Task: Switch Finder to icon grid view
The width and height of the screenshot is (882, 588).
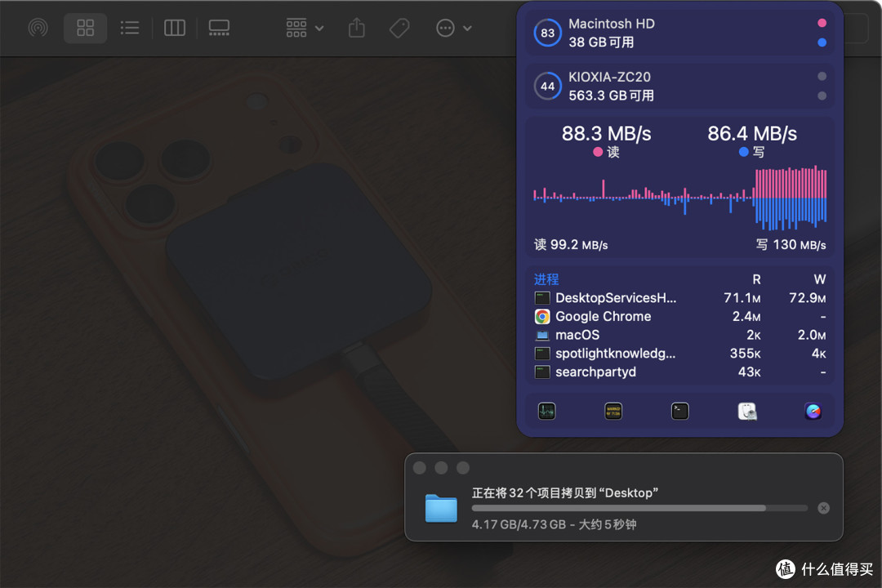Action: (x=86, y=28)
